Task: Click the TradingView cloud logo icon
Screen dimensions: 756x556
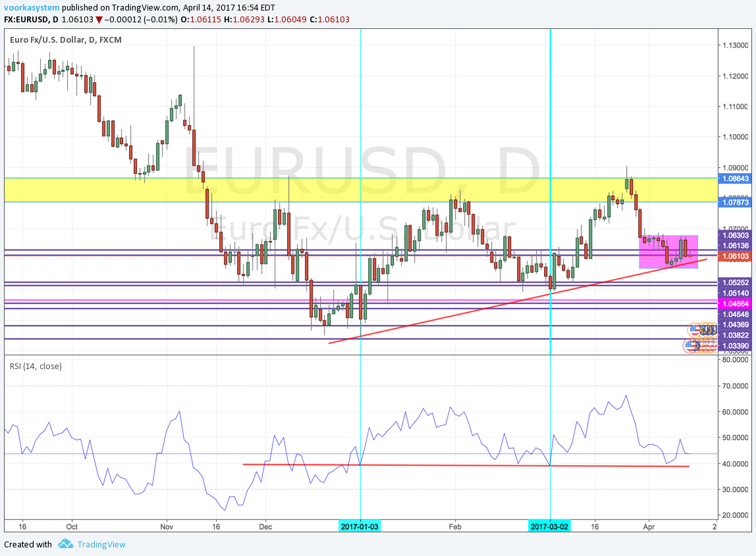Action: click(66, 544)
